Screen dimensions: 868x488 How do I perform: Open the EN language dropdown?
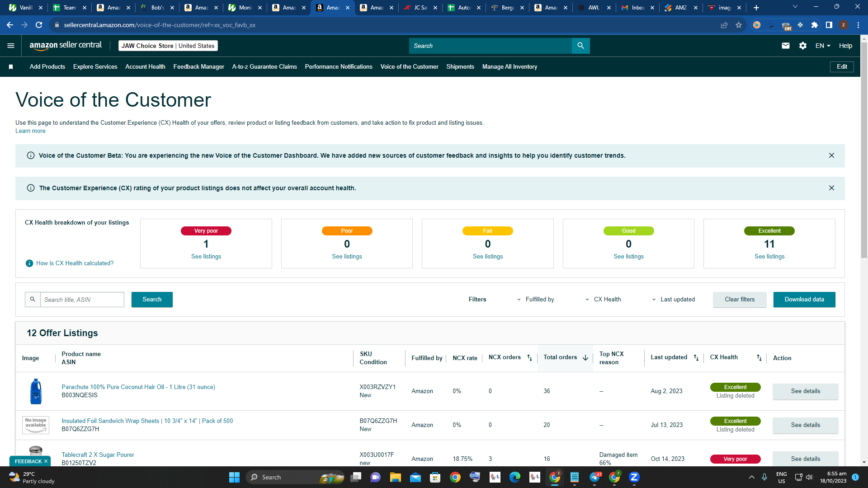pyautogui.click(x=823, y=46)
